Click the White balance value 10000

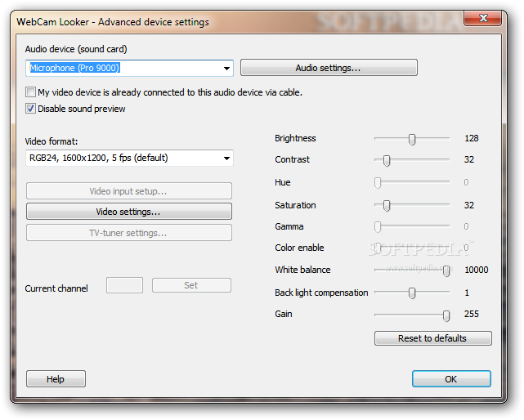point(477,270)
